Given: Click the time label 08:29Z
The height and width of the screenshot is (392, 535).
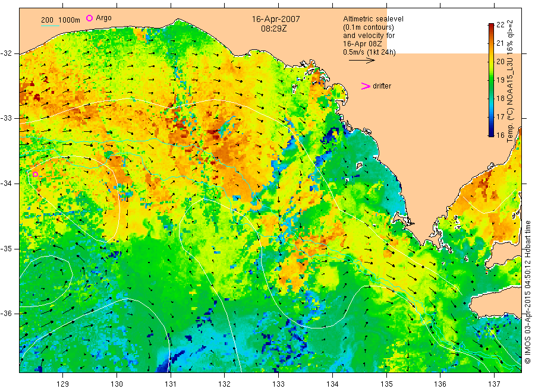Looking at the screenshot, I should (273, 29).
